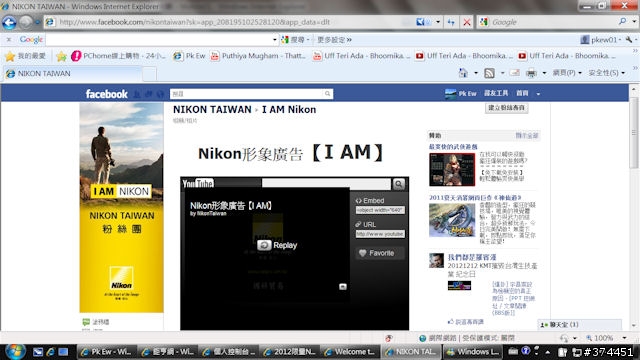
Task: Click the Favorite heart button
Action: coord(380,253)
